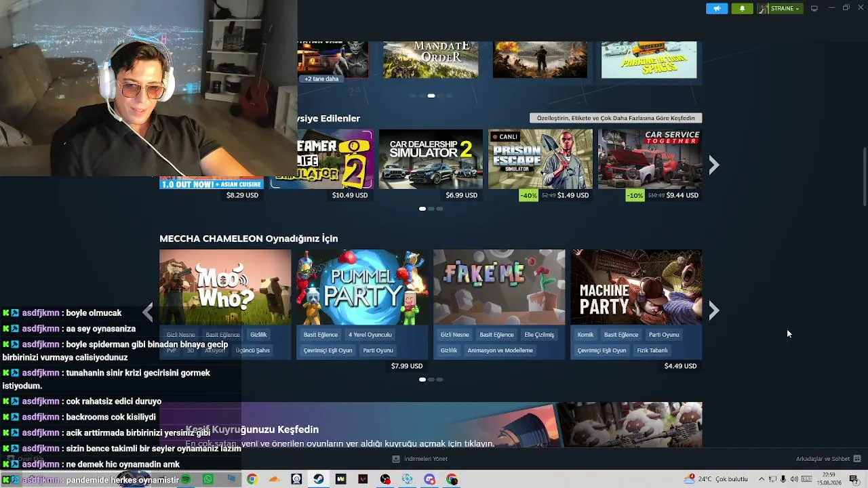Click the volume speaker tray icon
This screenshot has height=488, width=868.
click(795, 479)
